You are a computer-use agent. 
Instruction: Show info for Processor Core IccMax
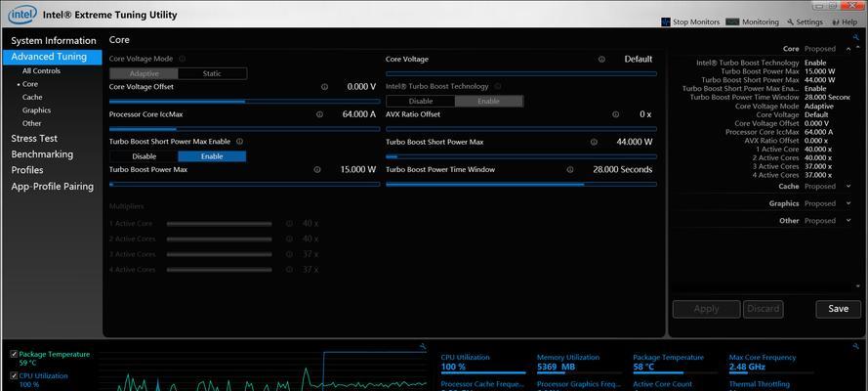pos(319,114)
